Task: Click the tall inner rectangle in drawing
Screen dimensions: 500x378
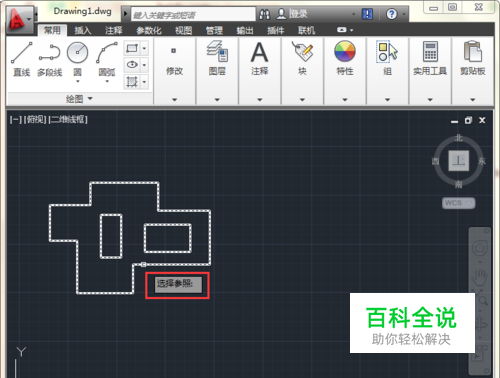Action: point(111,236)
